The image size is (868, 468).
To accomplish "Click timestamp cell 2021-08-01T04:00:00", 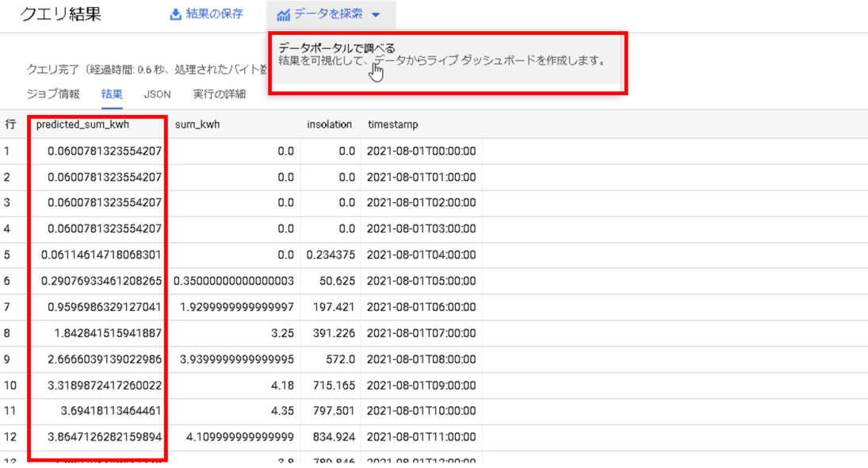I will tap(421, 255).
